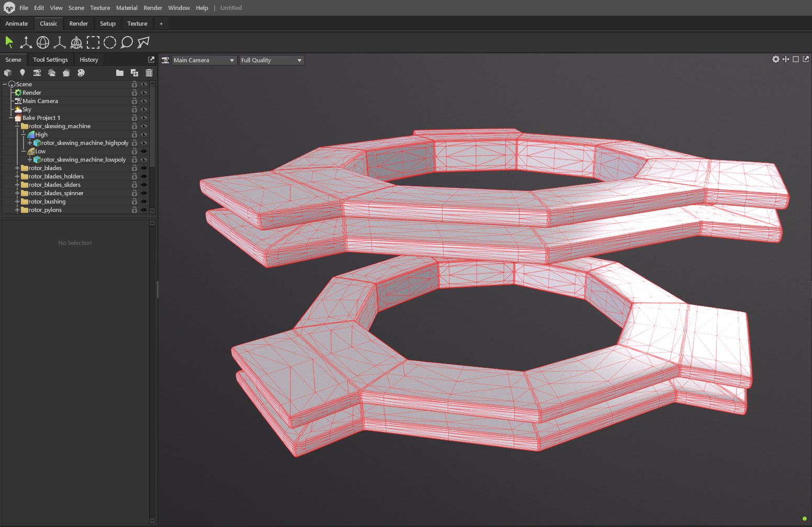812x527 pixels.
Task: Open the Full Quality dropdown
Action: (x=271, y=60)
